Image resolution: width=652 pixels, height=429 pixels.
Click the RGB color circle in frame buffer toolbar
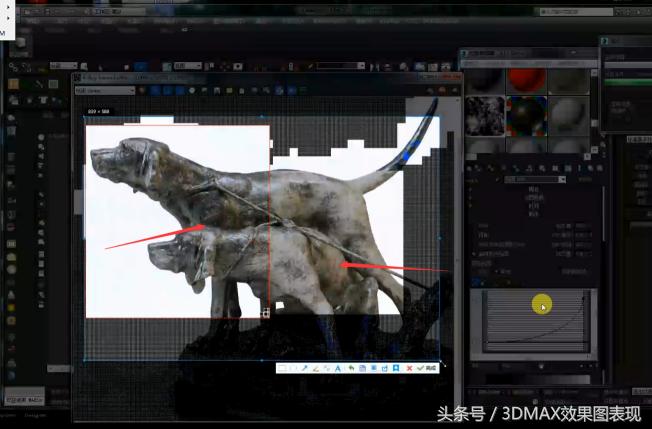142,90
